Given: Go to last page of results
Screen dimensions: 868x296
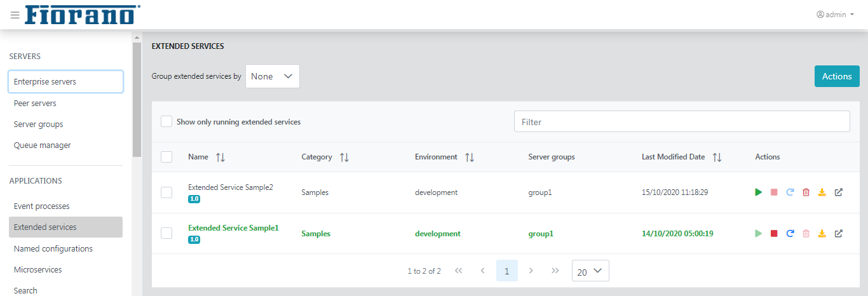Looking at the screenshot, I should [555, 271].
